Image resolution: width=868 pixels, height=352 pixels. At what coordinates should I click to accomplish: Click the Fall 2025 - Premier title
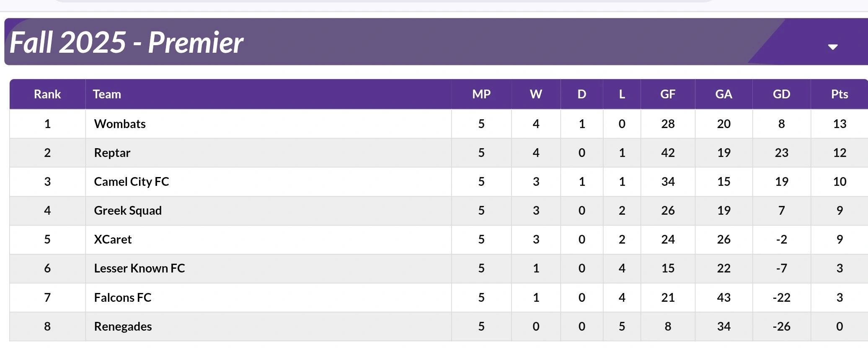(x=126, y=43)
